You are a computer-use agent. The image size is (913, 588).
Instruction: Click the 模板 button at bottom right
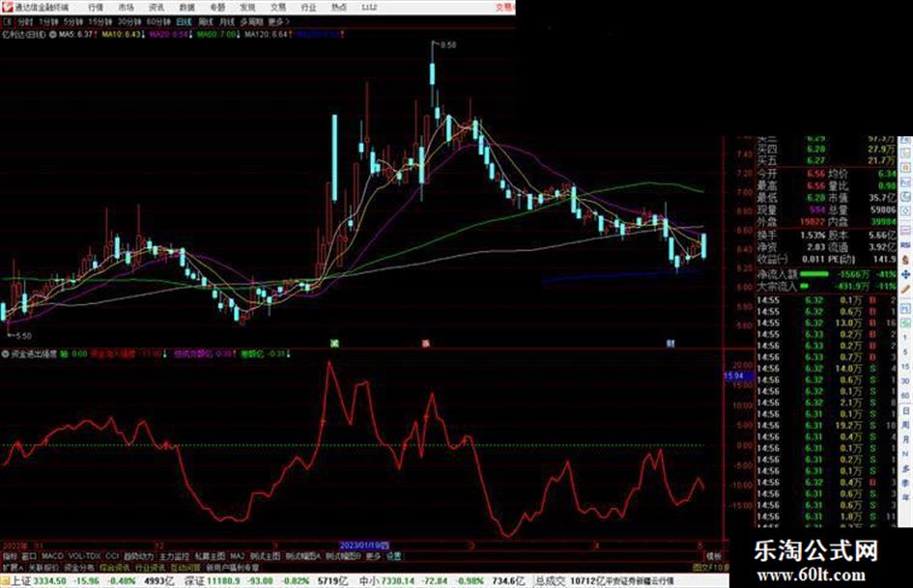pos(713,556)
